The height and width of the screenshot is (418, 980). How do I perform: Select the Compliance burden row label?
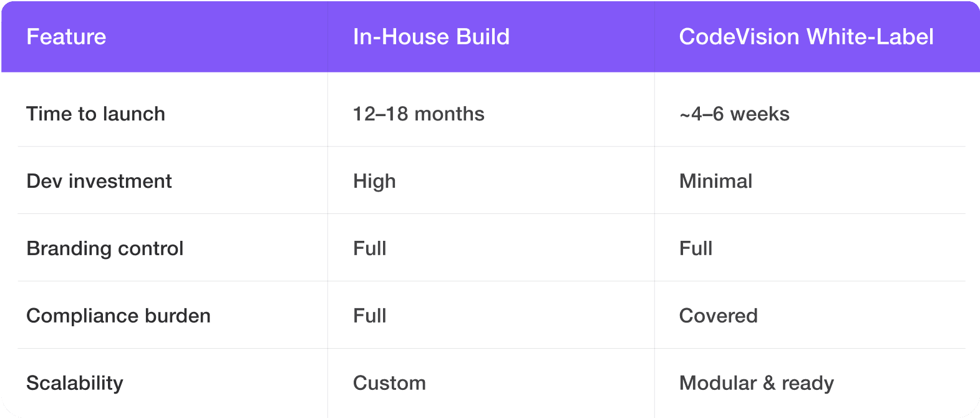[119, 316]
